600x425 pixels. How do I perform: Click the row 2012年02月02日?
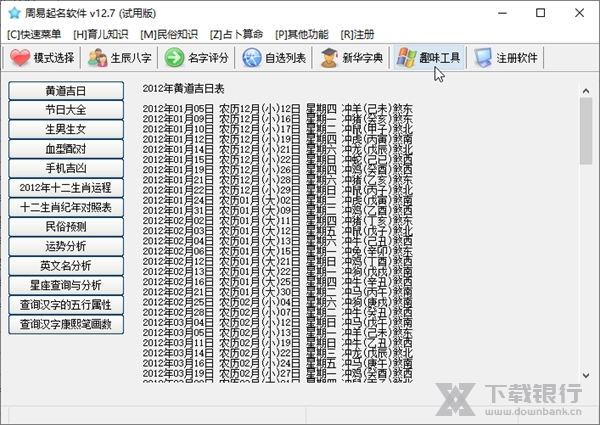tap(278, 221)
